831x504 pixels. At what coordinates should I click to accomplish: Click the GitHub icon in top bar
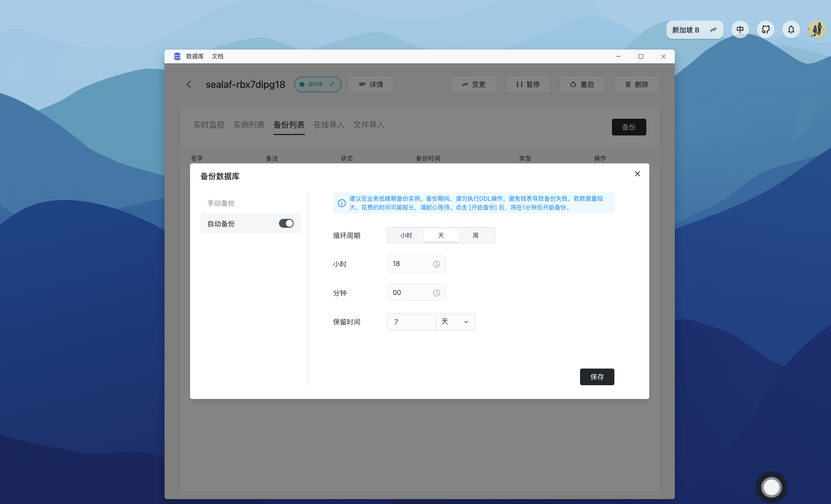(x=766, y=29)
